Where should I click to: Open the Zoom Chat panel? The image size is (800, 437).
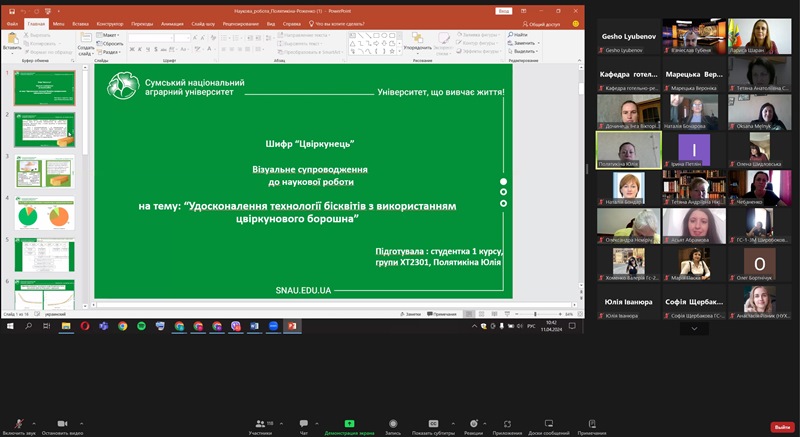click(304, 424)
